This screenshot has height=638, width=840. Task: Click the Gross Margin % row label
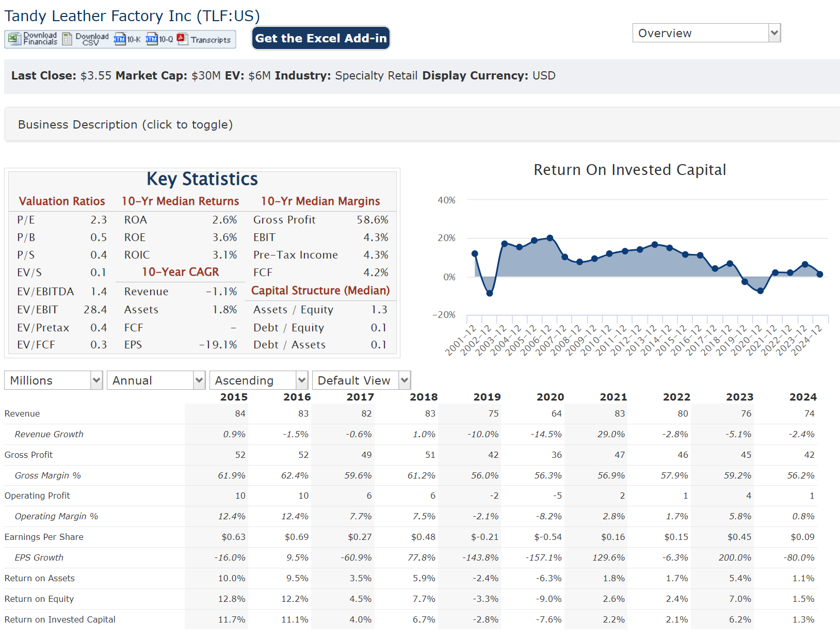click(x=48, y=475)
